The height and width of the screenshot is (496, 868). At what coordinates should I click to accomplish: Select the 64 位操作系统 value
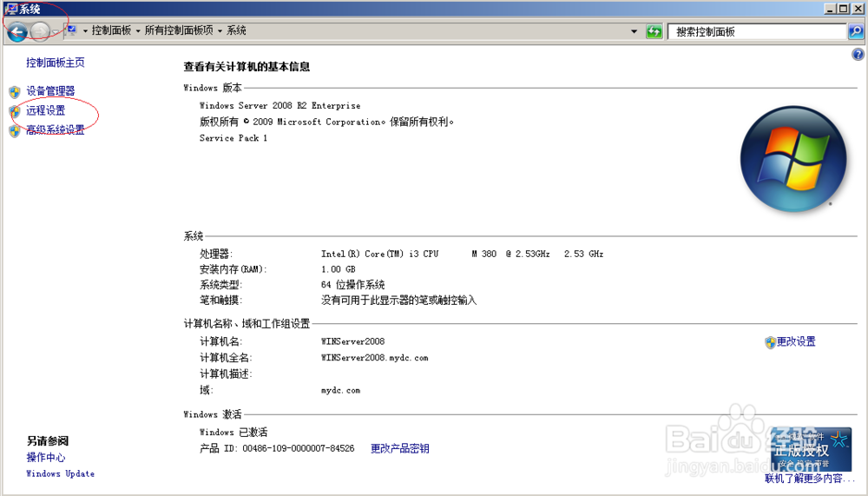[352, 285]
